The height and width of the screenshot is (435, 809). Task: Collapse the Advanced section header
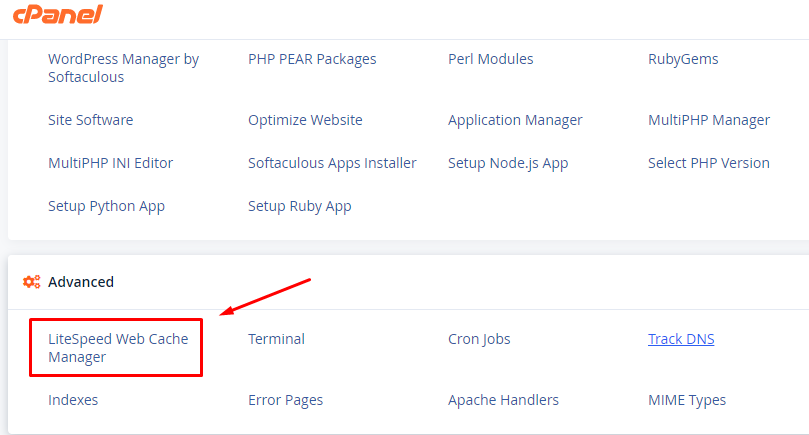pyautogui.click(x=81, y=282)
